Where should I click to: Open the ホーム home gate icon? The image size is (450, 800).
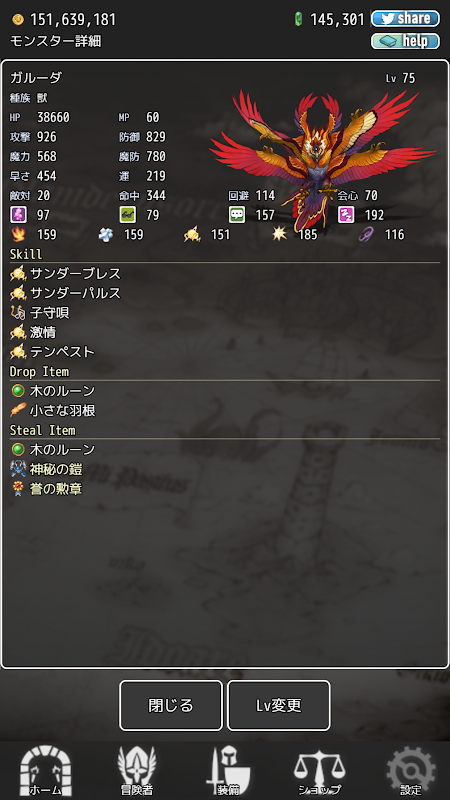[x=46, y=770]
